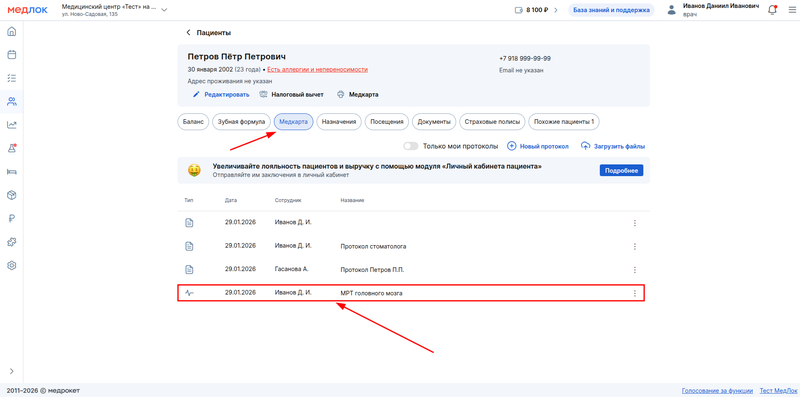This screenshot has width=800, height=397.
Task: Toggle Только мои протоколы switch
Action: (x=411, y=146)
